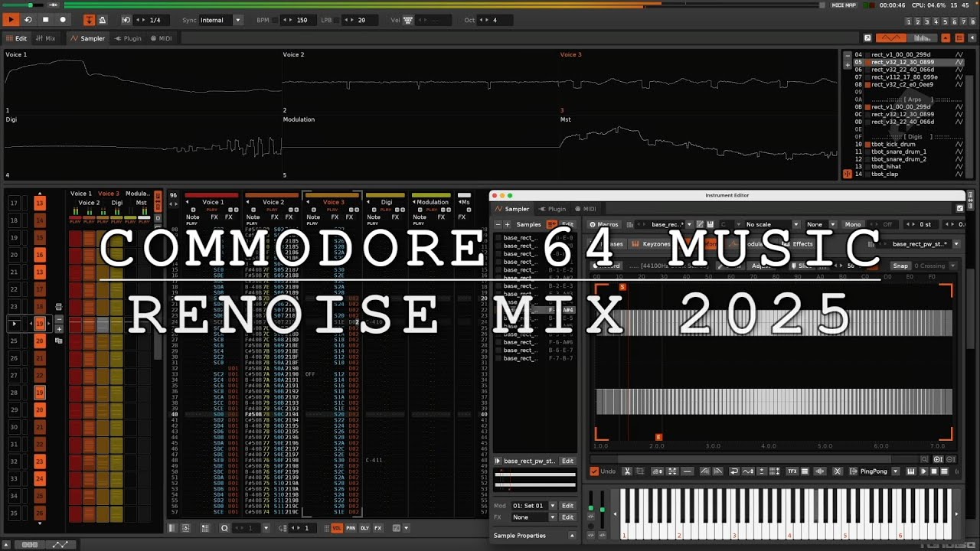
Task: Toggle the Mono button
Action: coord(853,225)
